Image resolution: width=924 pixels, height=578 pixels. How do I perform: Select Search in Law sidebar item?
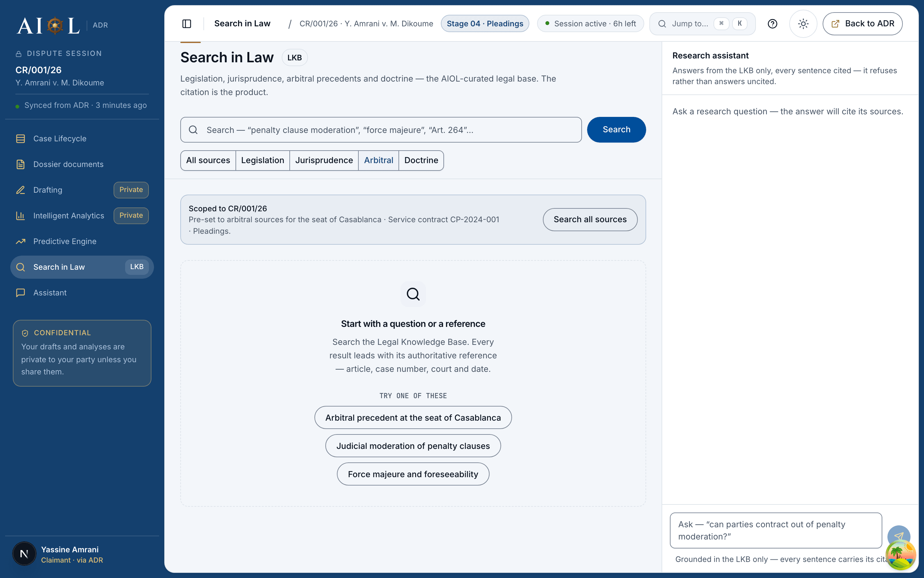pos(82,267)
